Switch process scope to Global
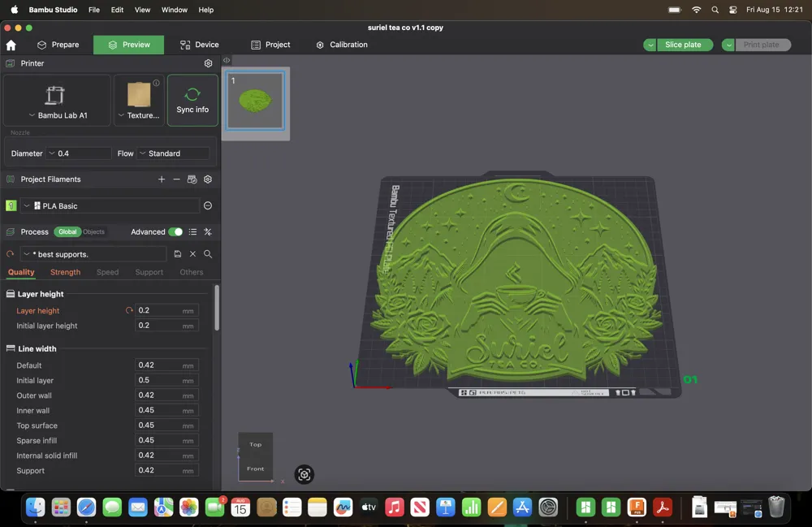Screen dimensions: 812x527 click(67, 232)
